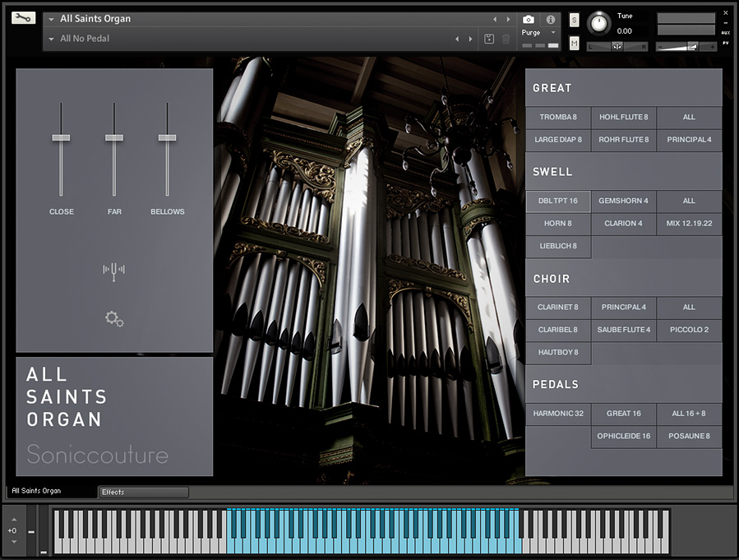This screenshot has height=560, width=739.
Task: Click the MIX 12.19.22 swell stop
Action: [x=689, y=224]
